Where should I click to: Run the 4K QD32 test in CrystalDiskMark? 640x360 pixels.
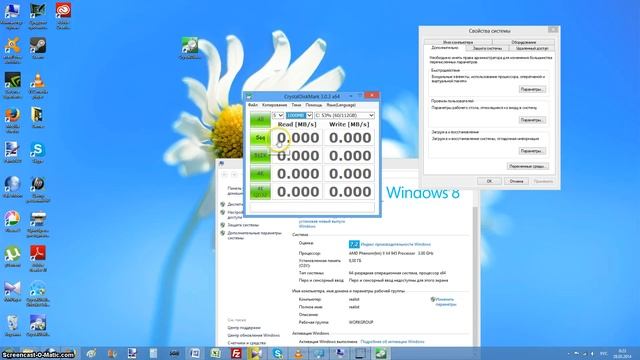click(x=260, y=191)
